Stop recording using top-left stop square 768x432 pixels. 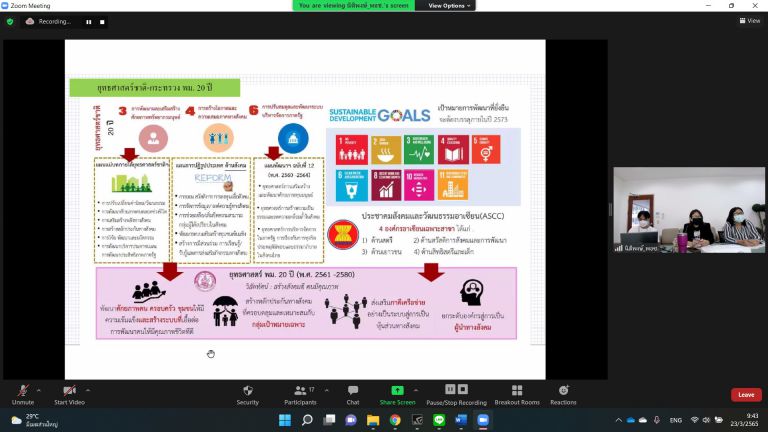pos(103,21)
